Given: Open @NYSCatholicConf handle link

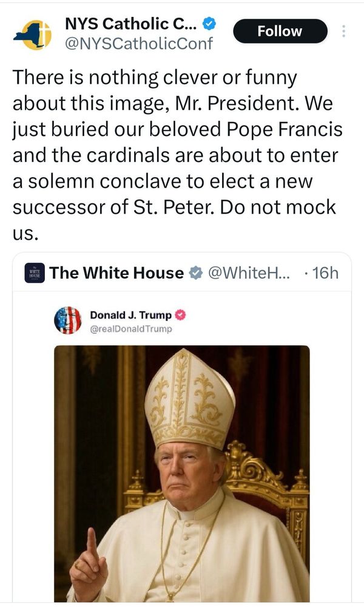Looking at the screenshot, I should pyautogui.click(x=138, y=43).
